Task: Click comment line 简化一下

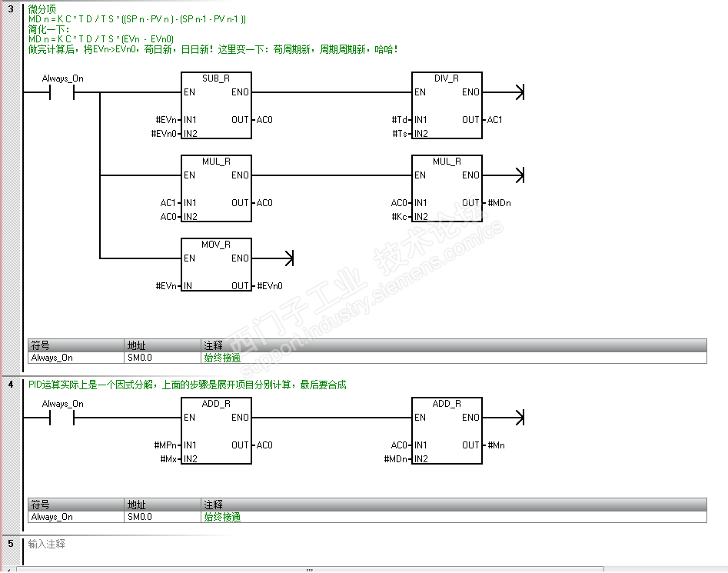Action: click(48, 29)
